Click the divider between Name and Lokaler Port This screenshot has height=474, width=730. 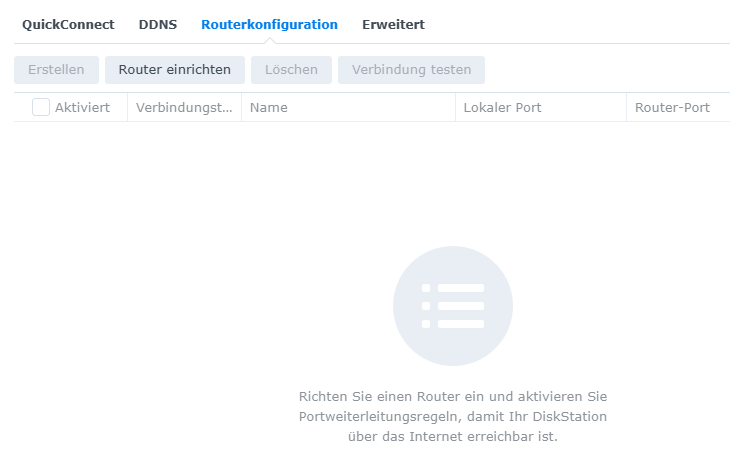pos(455,107)
